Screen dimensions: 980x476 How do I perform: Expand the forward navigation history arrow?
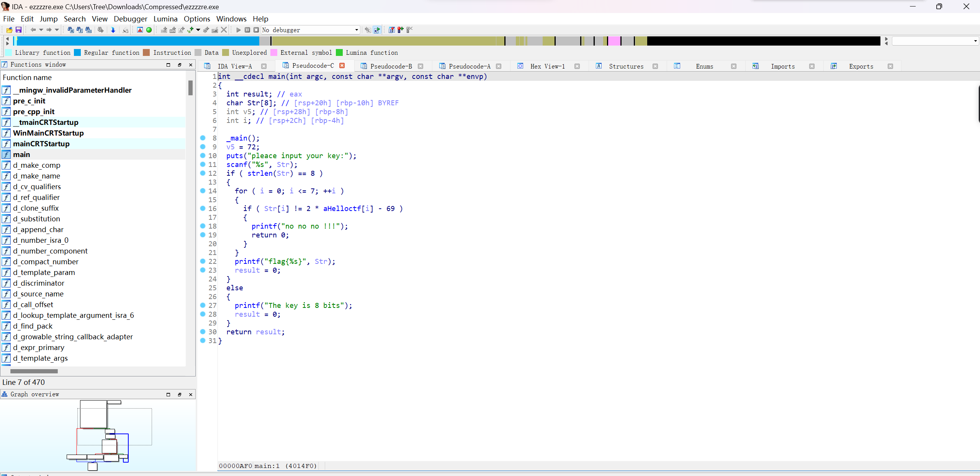[x=57, y=30]
